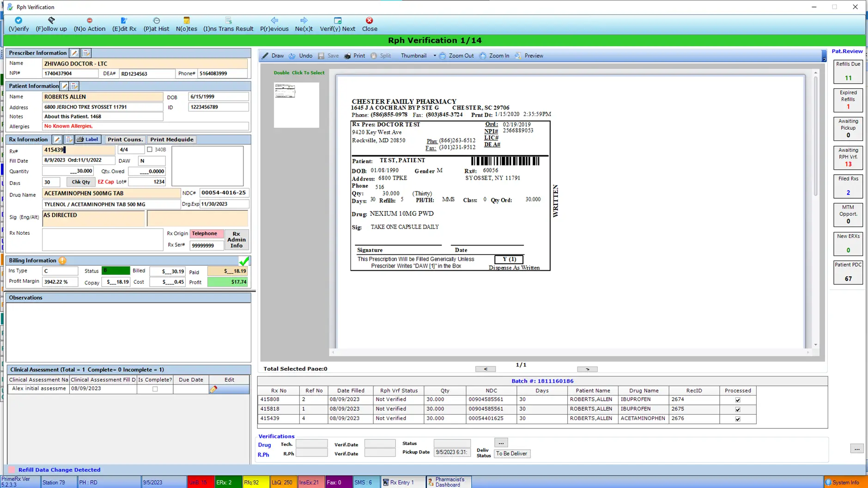
Task: Click Verify Next toolbar icon
Action: tap(338, 24)
